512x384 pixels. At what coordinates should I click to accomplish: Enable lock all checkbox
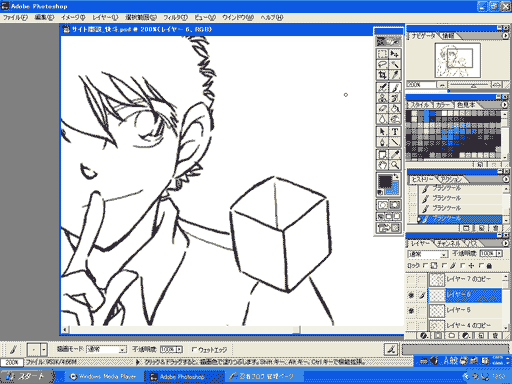[481, 265]
